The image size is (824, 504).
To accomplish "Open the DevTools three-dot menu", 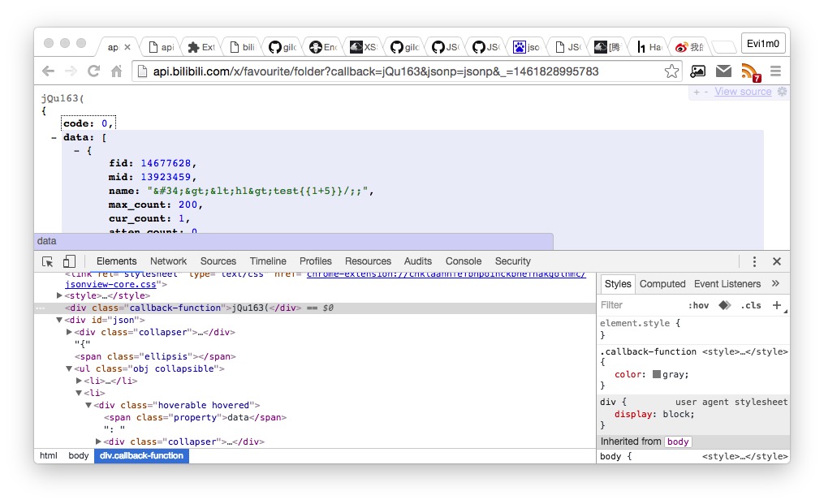I will tap(756, 261).
